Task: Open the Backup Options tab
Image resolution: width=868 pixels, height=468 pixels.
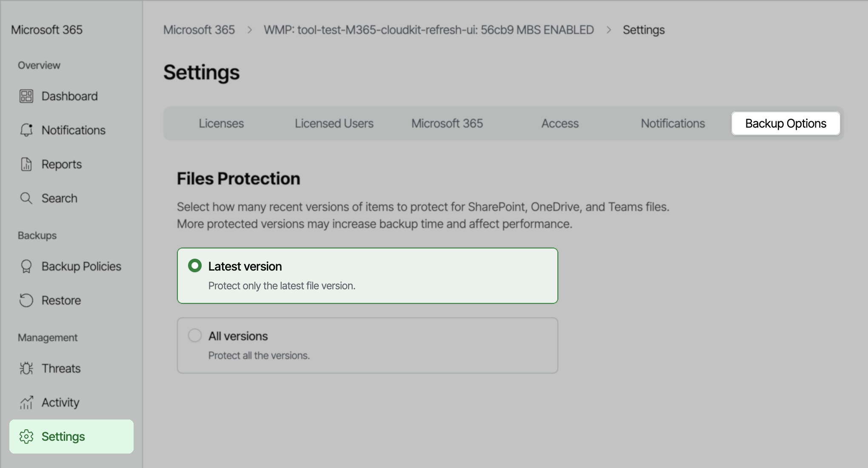Action: click(x=785, y=123)
